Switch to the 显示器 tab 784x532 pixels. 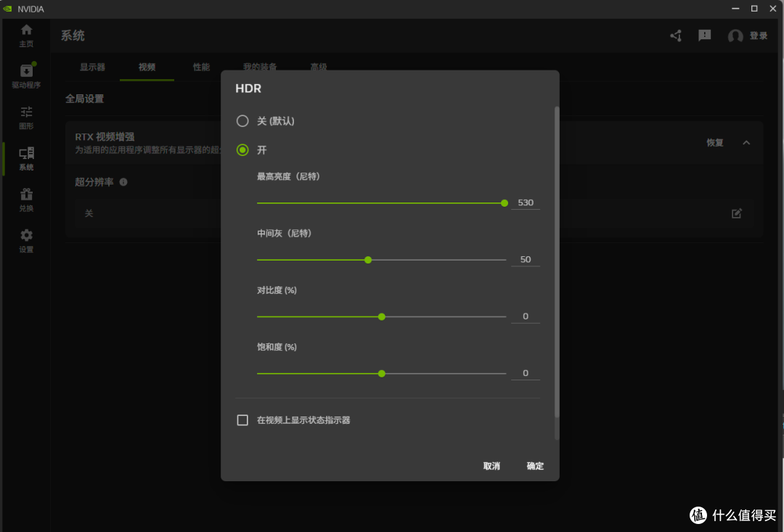pos(92,67)
